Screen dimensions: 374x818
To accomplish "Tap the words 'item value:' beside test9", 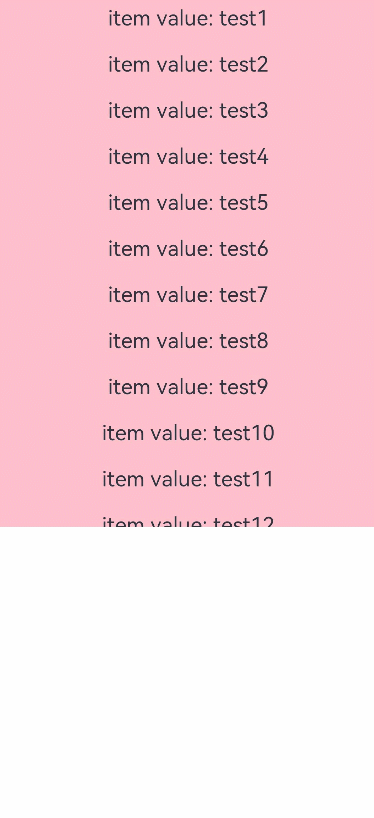I will (161, 388).
